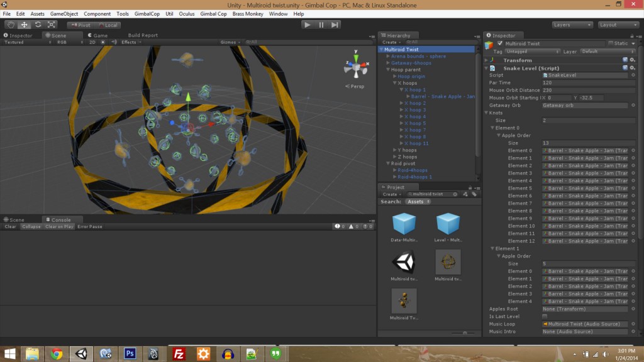This screenshot has height=362, width=644.
Task: Select Arena bounds - sphere in Hierarchy
Action: (418, 56)
